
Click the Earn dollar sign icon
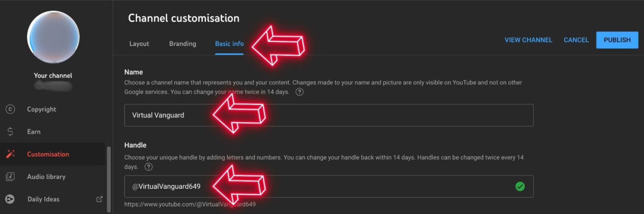click(10, 132)
